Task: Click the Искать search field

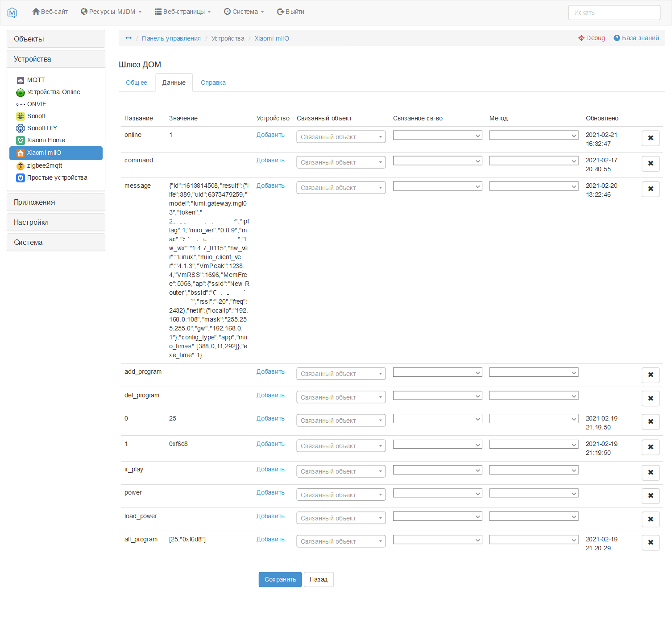Action: tap(614, 12)
